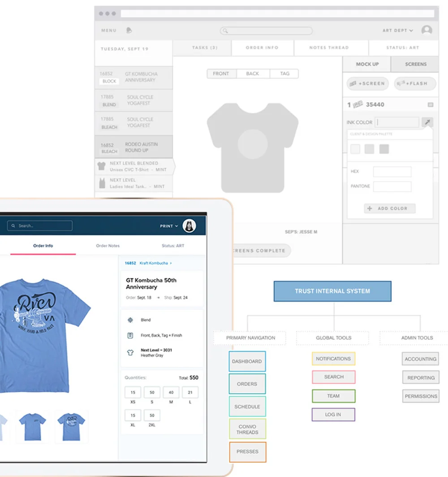Switch to the MOCK UP tab
448x477 pixels.
(x=367, y=64)
